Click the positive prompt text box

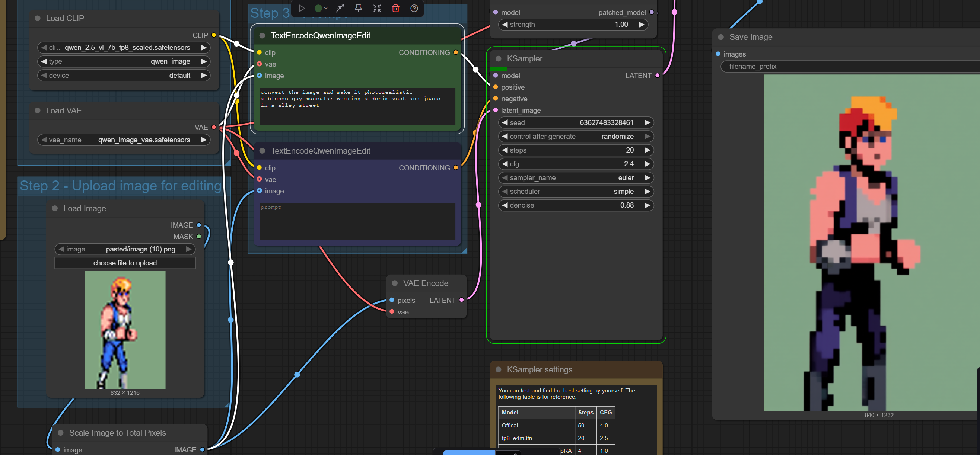[357, 106]
